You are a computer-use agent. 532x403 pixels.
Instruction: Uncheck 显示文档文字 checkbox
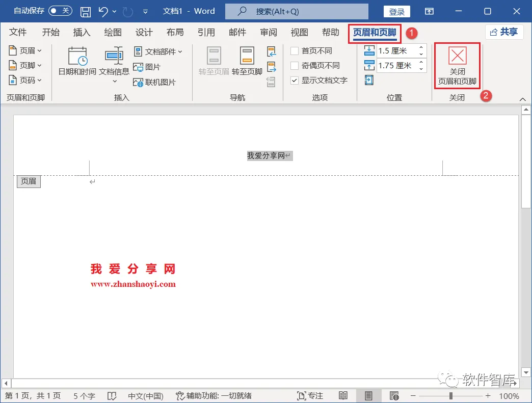pos(295,80)
